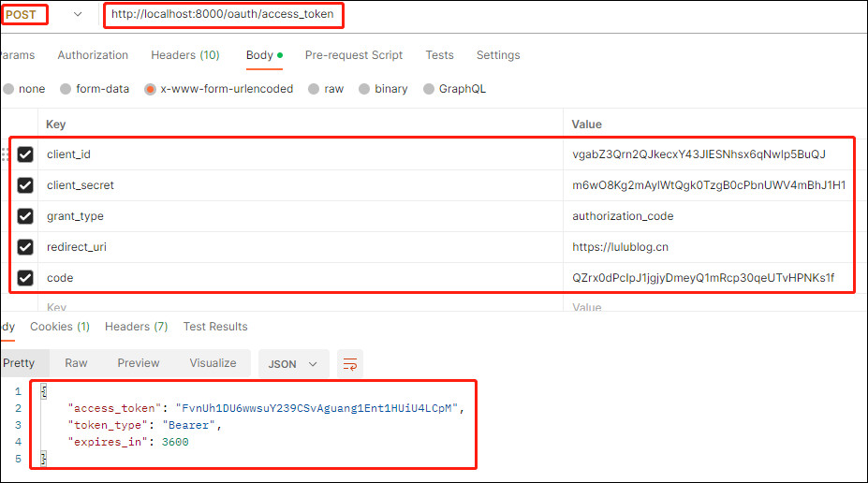Toggle the grant_type row checkbox
Viewport: 868px width, 483px height.
click(25, 216)
